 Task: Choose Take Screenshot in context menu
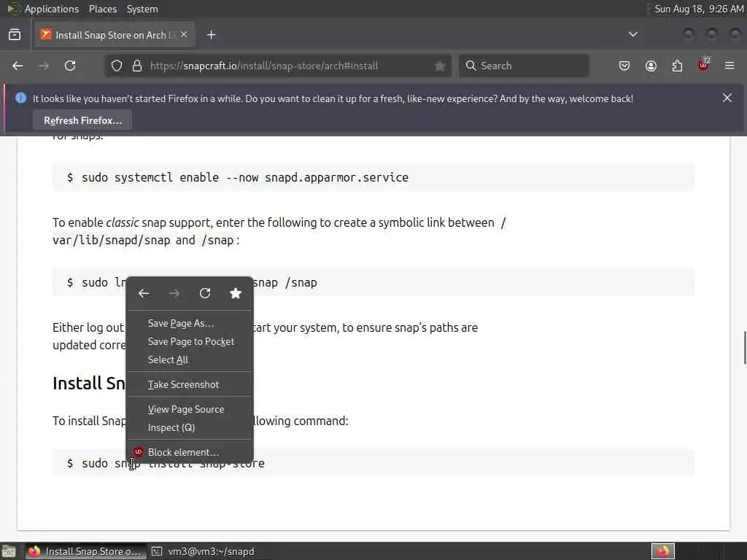[x=190, y=384]
